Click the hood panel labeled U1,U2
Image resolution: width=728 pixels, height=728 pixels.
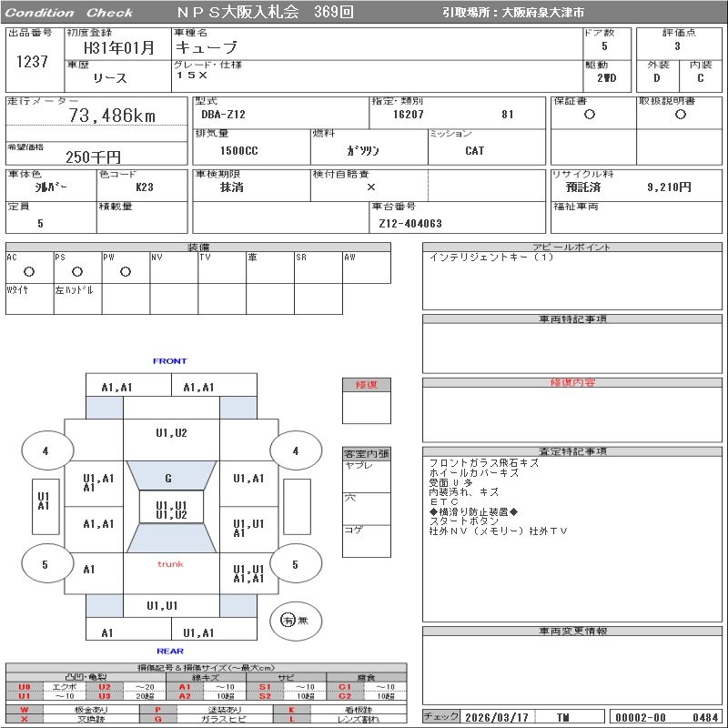[x=170, y=433]
